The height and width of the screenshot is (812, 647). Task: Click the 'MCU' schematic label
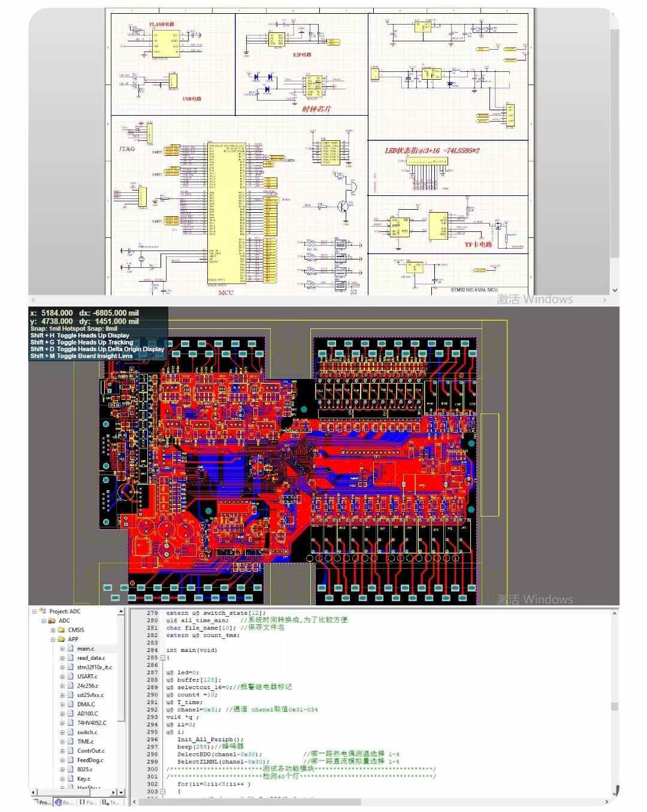pos(226,292)
